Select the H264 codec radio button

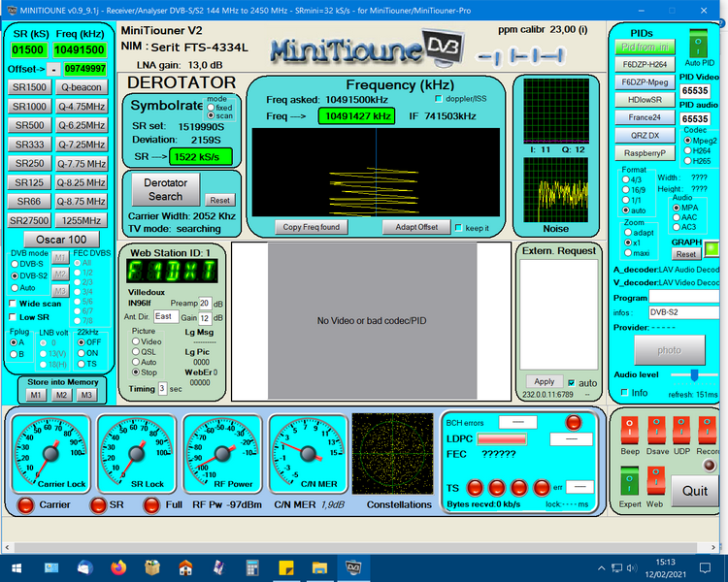click(x=688, y=150)
